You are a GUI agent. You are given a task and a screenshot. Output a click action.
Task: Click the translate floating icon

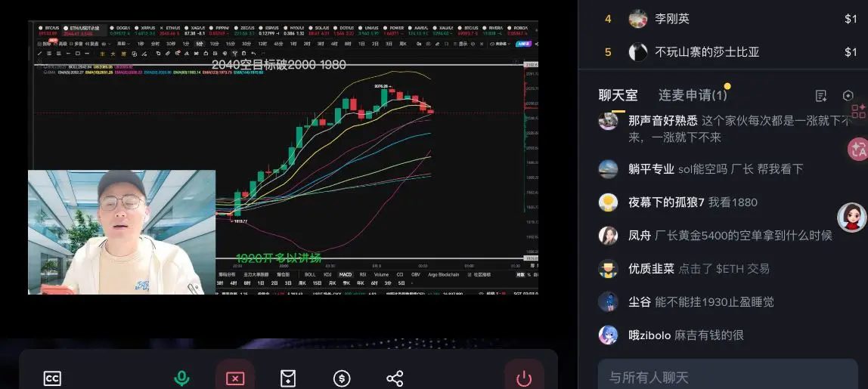click(x=858, y=148)
